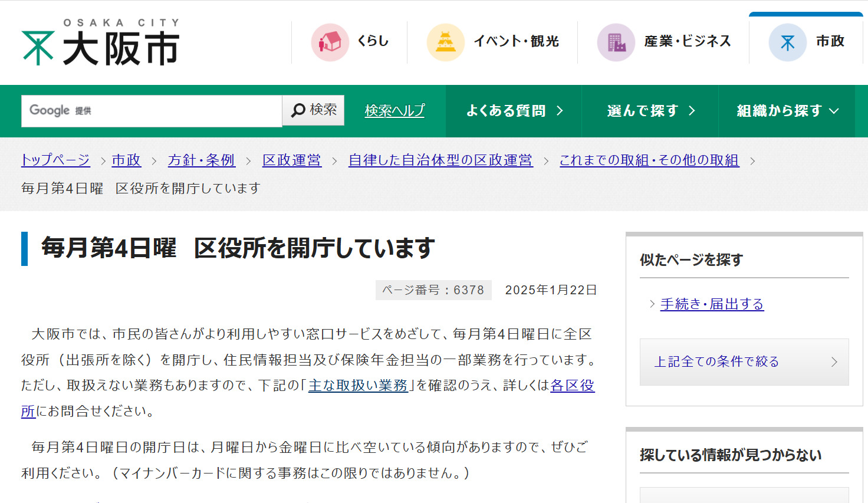868x503 pixels.
Task: Click the castle イベント・観光 icon
Action: pos(445,42)
